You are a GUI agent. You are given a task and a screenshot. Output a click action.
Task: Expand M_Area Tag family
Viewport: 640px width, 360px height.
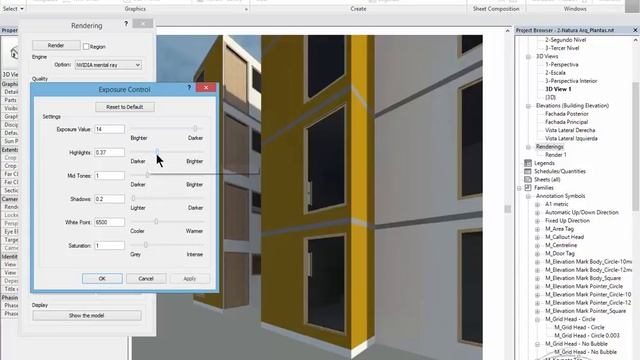point(538,229)
